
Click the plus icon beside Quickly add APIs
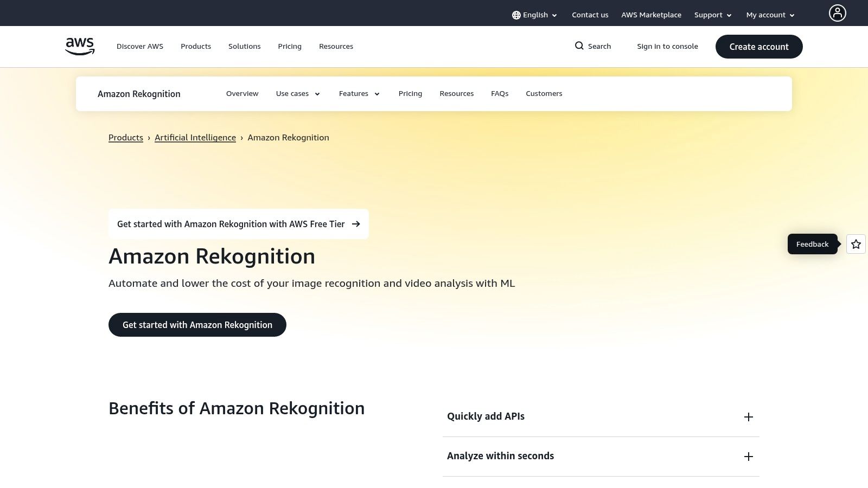click(749, 417)
